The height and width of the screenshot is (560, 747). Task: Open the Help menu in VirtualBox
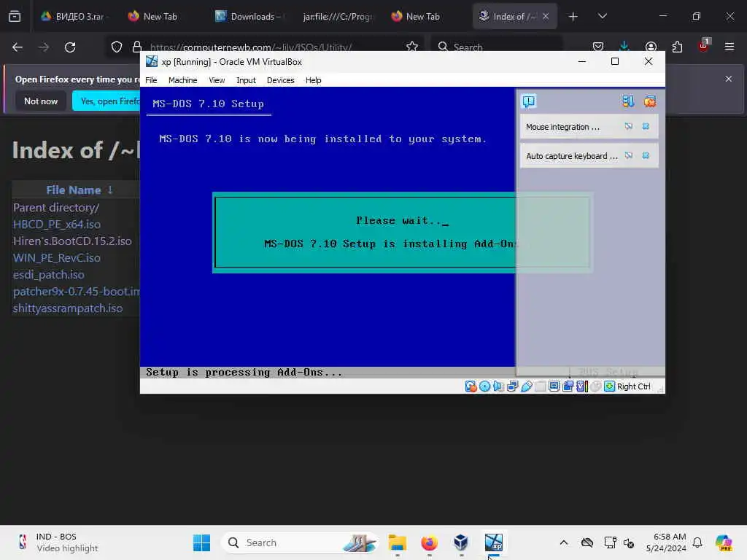pos(313,80)
